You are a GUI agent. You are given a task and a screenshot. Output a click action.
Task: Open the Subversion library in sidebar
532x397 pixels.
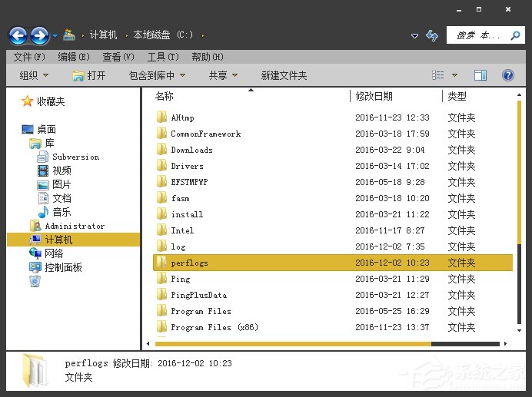pos(75,157)
